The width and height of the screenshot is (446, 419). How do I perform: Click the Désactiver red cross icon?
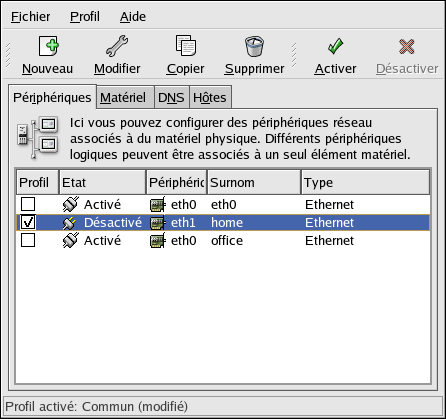point(407,46)
